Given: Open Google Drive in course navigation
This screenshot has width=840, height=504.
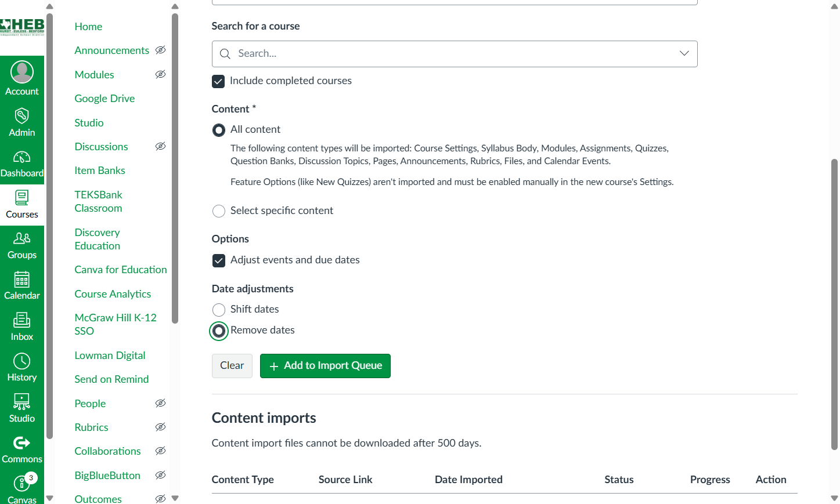Looking at the screenshot, I should coord(104,99).
